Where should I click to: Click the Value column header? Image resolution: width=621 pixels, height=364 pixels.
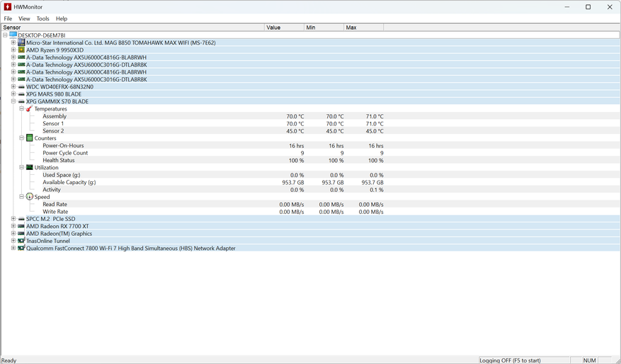point(285,28)
